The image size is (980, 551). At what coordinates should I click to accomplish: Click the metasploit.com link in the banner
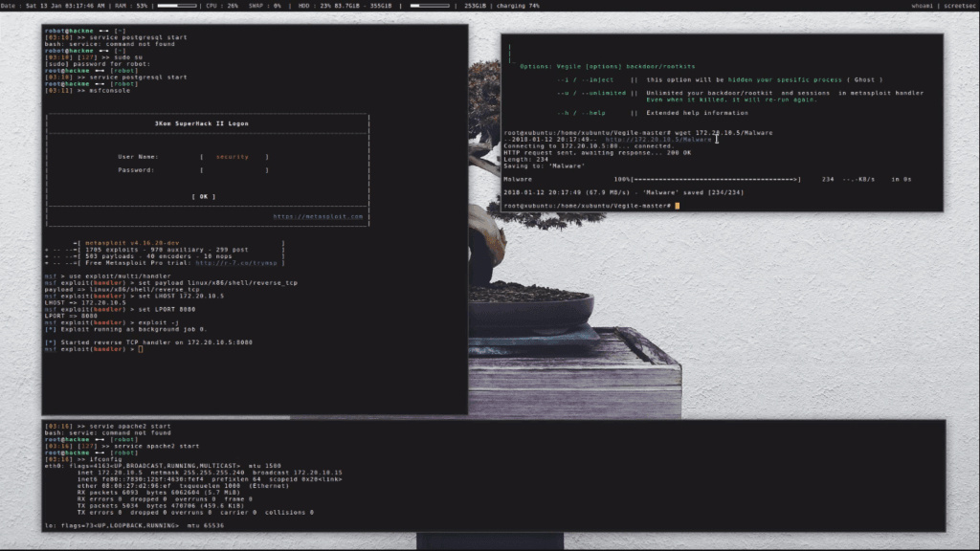pos(318,216)
